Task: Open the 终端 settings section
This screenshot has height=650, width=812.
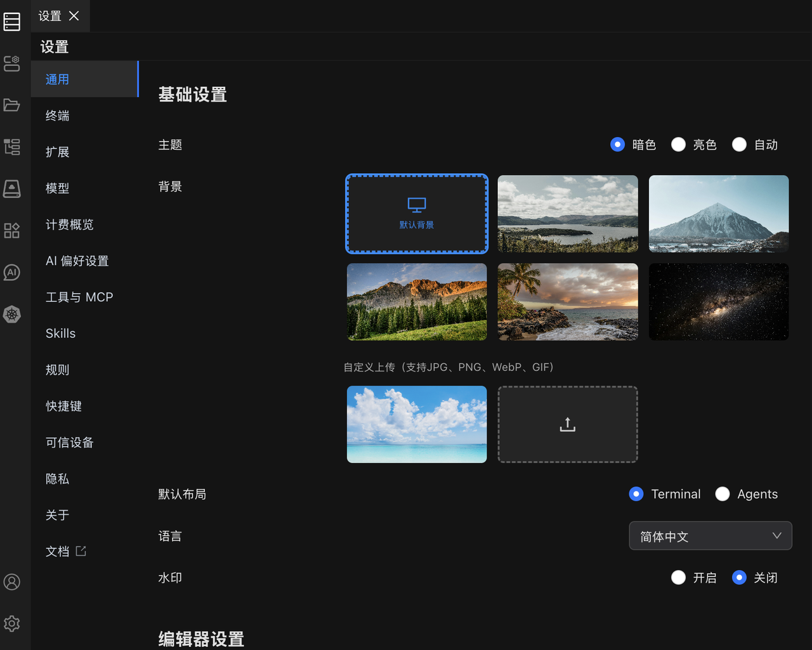Action: (x=58, y=115)
